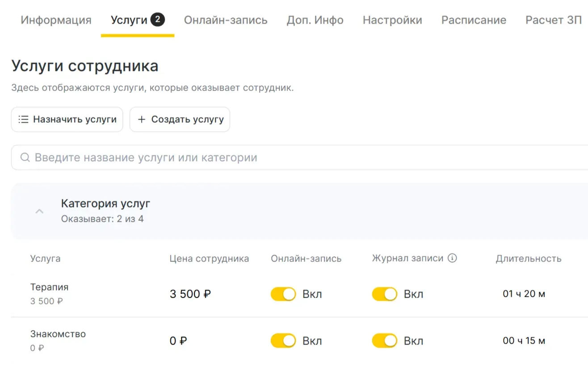Open the Знакомство service row name
588x370 pixels.
(x=58, y=334)
